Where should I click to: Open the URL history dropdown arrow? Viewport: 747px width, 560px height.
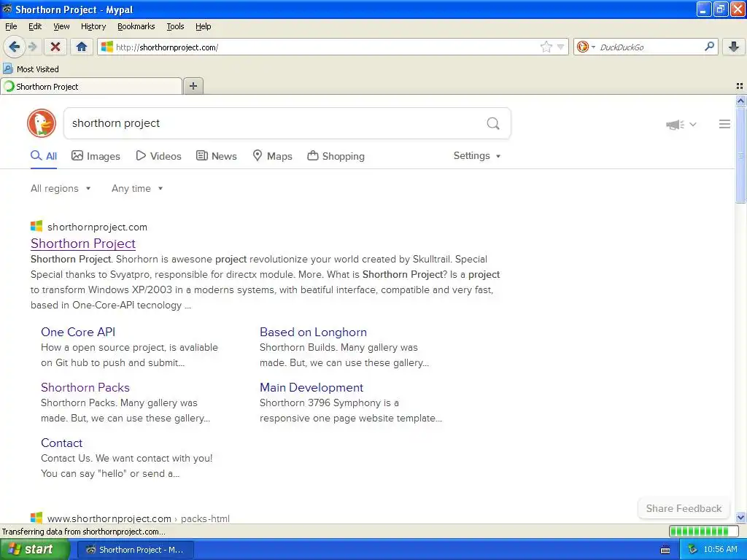(x=561, y=47)
